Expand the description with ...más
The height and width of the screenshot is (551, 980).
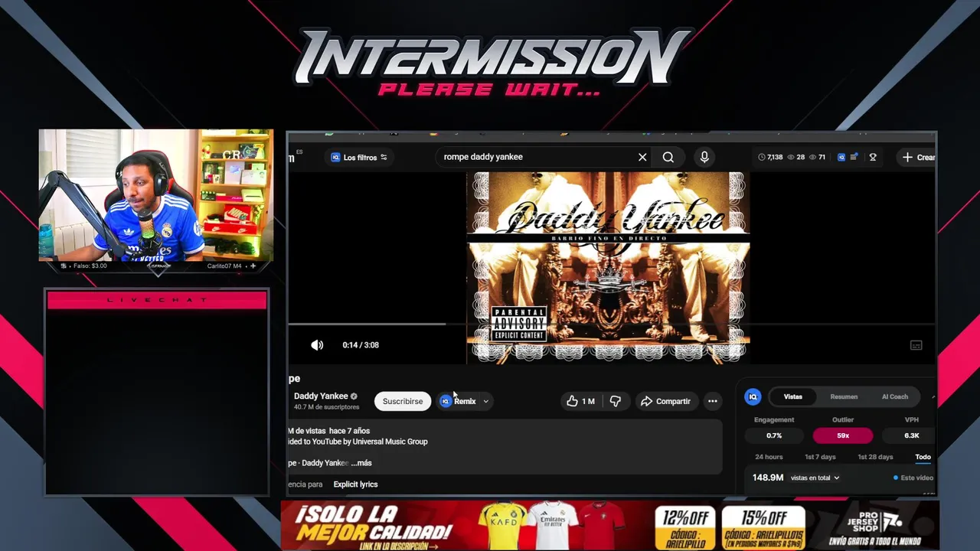361,463
